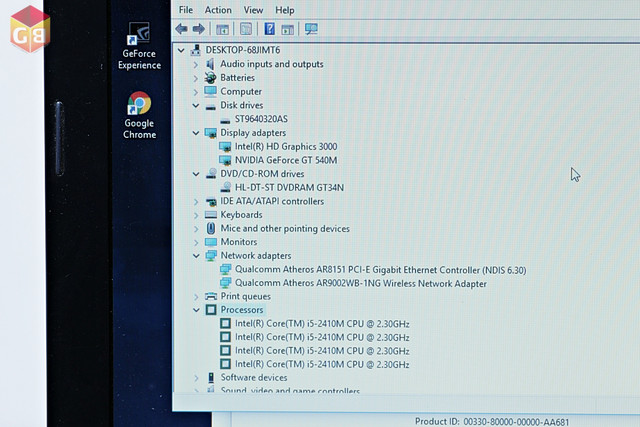Open the Action menu

pyautogui.click(x=218, y=10)
